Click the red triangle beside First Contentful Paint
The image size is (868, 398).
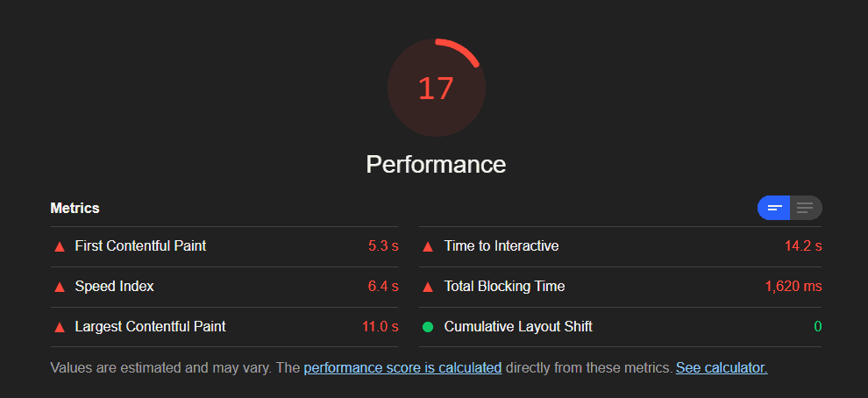coord(60,246)
